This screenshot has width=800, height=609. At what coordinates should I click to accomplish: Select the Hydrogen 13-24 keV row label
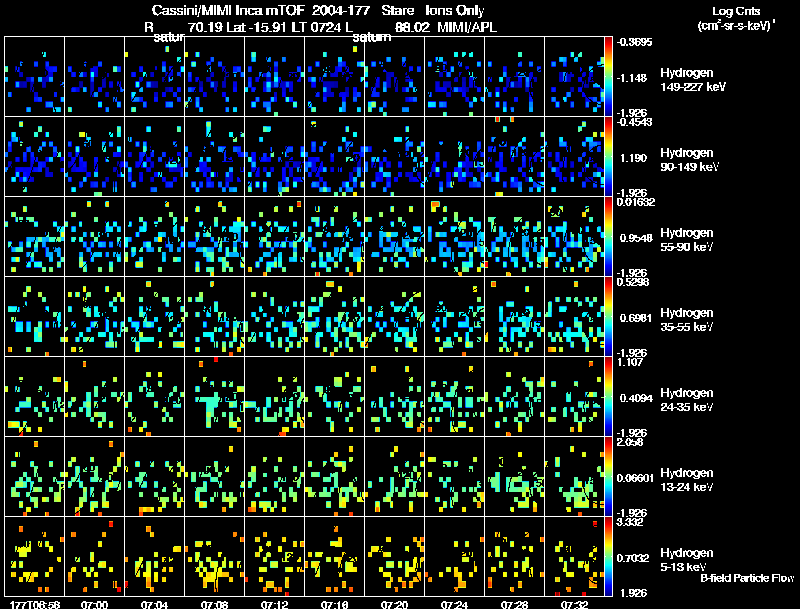[687, 480]
